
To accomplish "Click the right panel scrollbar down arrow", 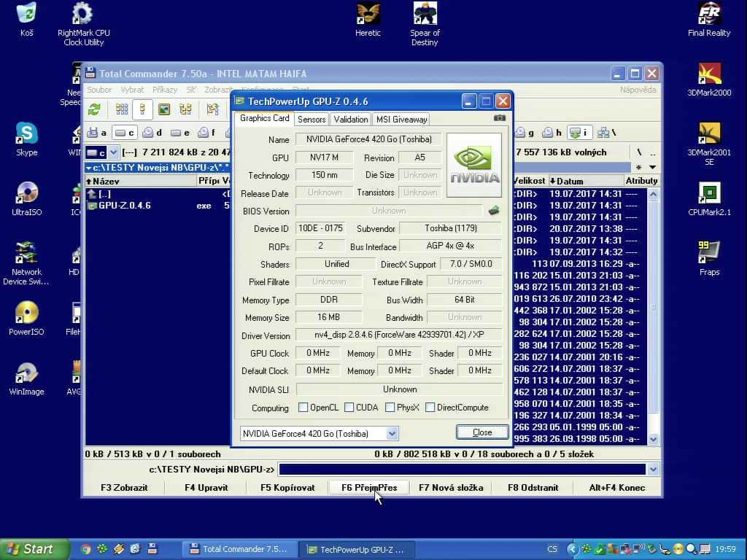I will [653, 440].
